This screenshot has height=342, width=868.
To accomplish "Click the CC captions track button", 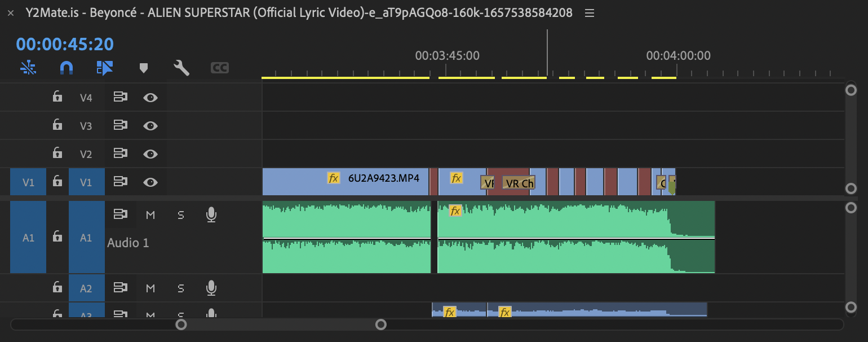I will (x=219, y=68).
